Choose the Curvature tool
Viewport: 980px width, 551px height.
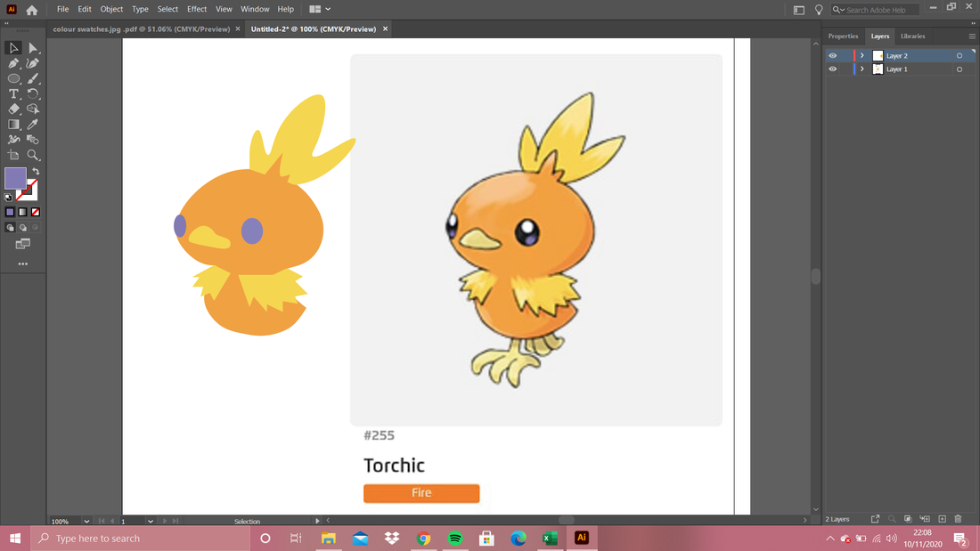click(x=32, y=63)
